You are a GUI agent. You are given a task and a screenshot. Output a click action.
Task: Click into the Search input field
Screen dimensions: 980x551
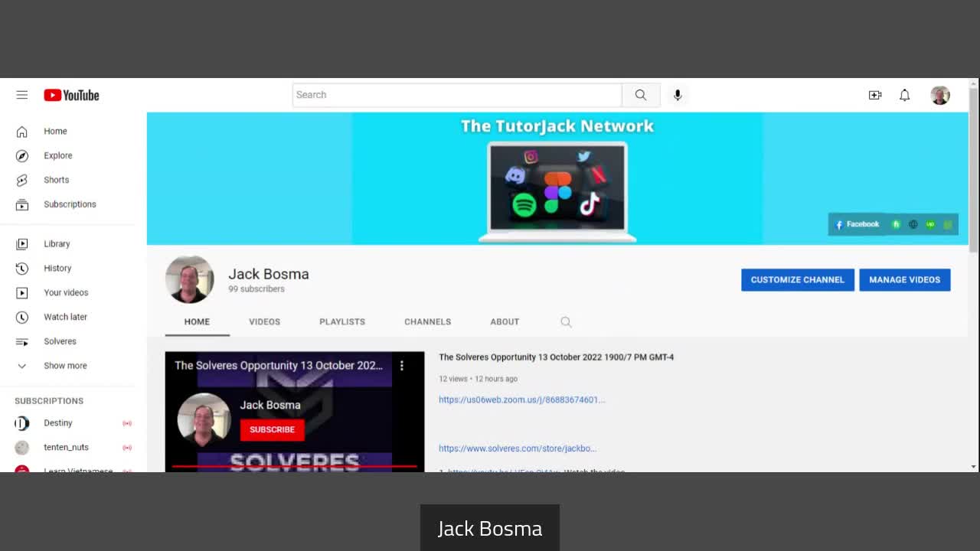457,95
